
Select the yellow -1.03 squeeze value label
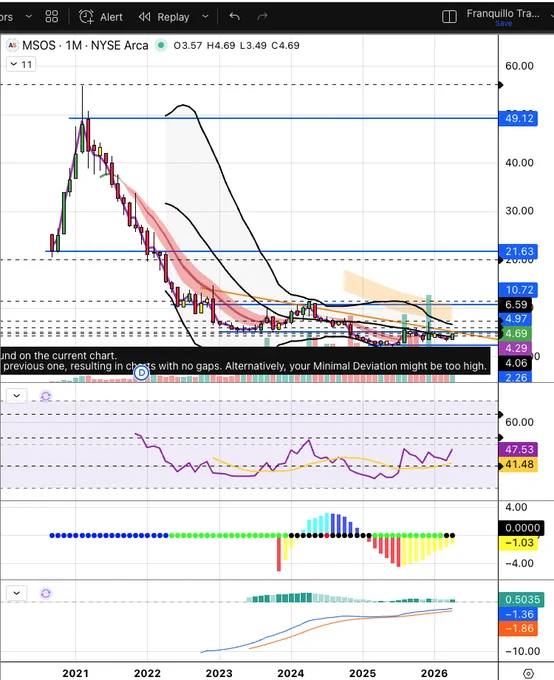pos(518,543)
